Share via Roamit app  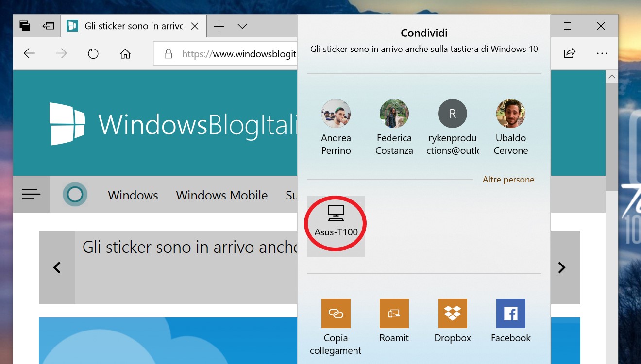pos(394,322)
